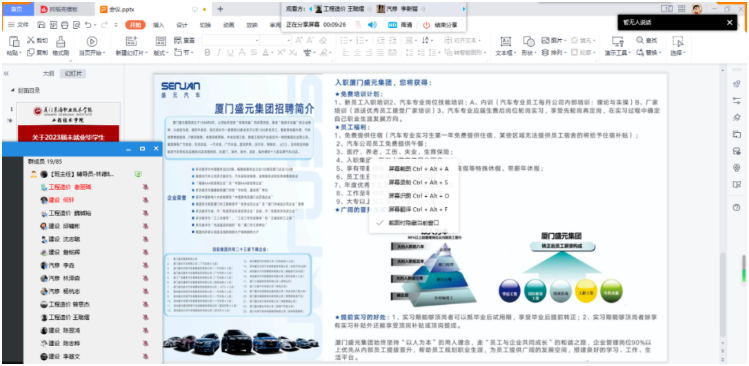Open the 新建幻灯片 dropdown arrow
The image size is (749, 366).
[146, 53]
